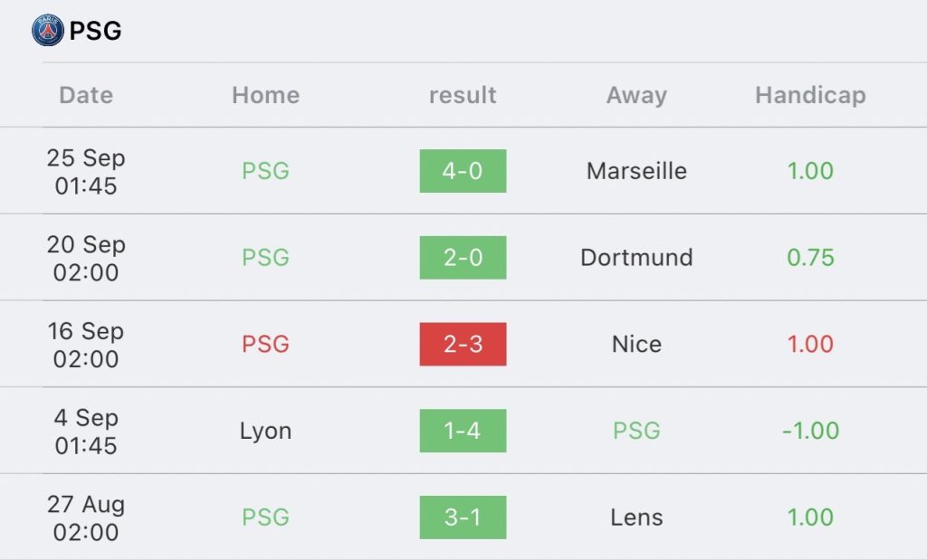Open the 1-4 Lyon match score
The height and width of the screenshot is (560, 927).
[x=463, y=431]
